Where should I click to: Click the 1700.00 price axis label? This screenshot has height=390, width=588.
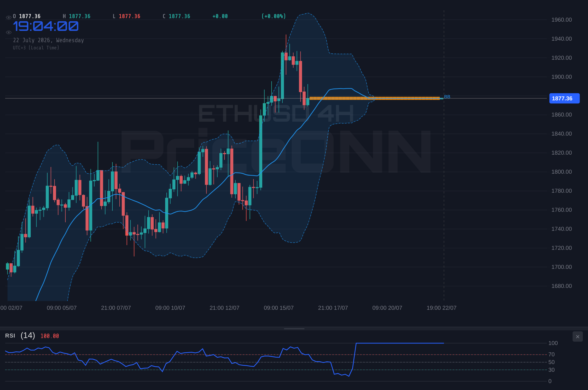click(x=562, y=267)
